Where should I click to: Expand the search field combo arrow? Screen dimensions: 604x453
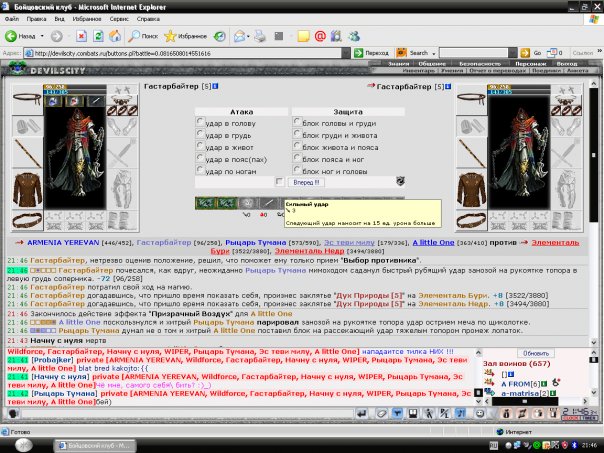[512, 53]
